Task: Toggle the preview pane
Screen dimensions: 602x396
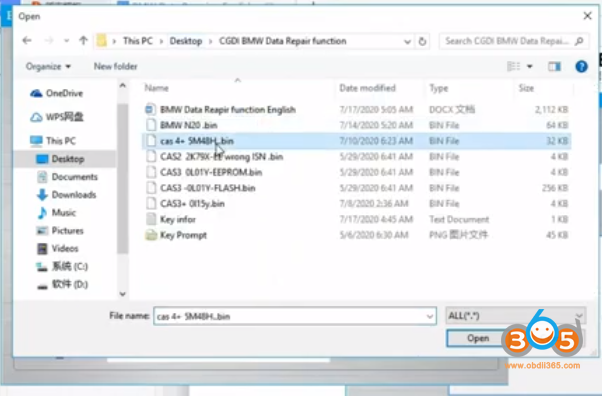Action: 554,66
